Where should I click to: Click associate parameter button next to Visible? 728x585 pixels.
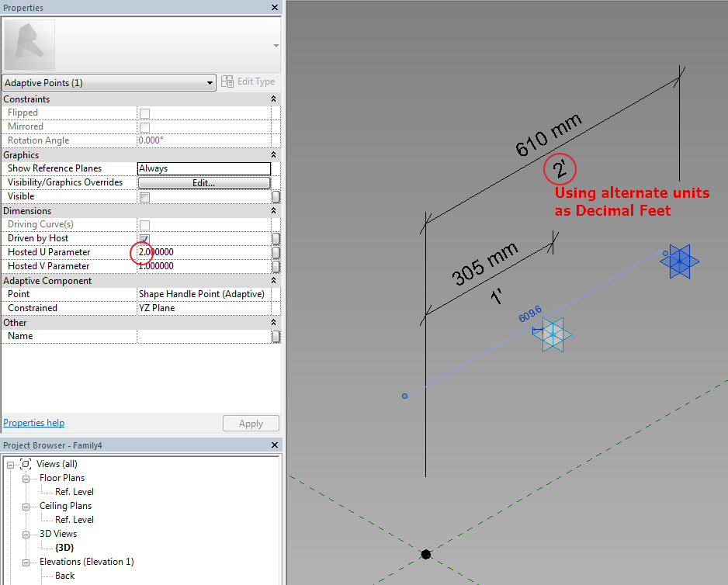point(276,197)
